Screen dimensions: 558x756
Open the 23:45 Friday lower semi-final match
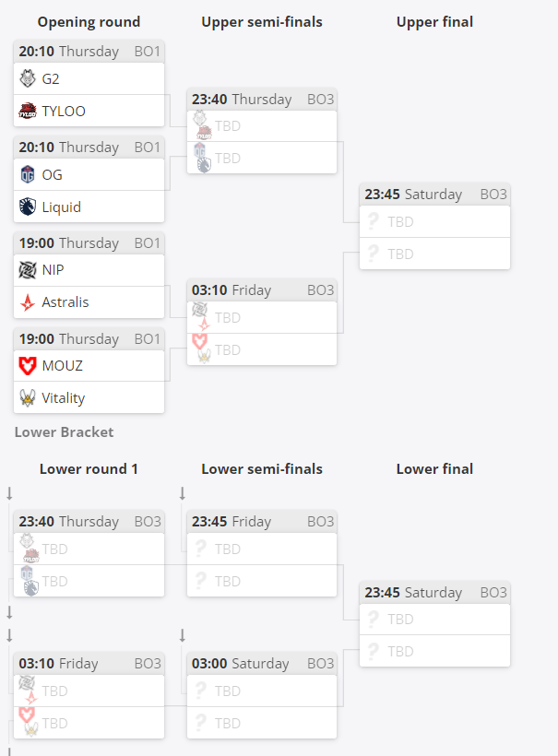click(262, 554)
